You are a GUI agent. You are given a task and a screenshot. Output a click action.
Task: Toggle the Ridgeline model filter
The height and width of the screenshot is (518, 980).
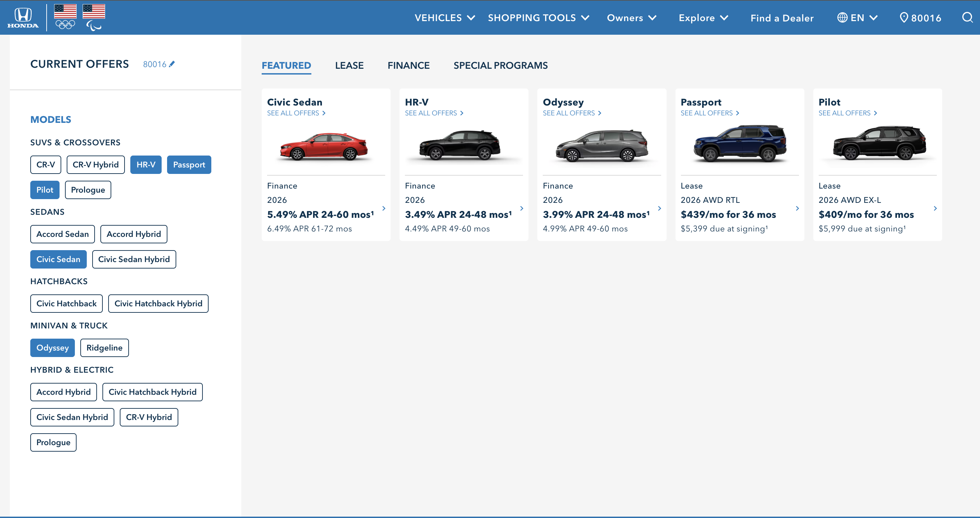pos(104,348)
